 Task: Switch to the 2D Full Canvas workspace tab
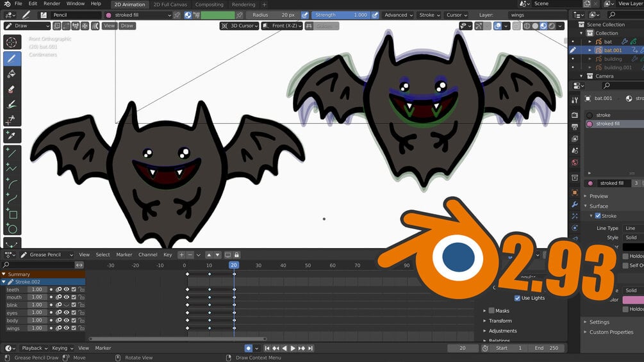coord(170,4)
